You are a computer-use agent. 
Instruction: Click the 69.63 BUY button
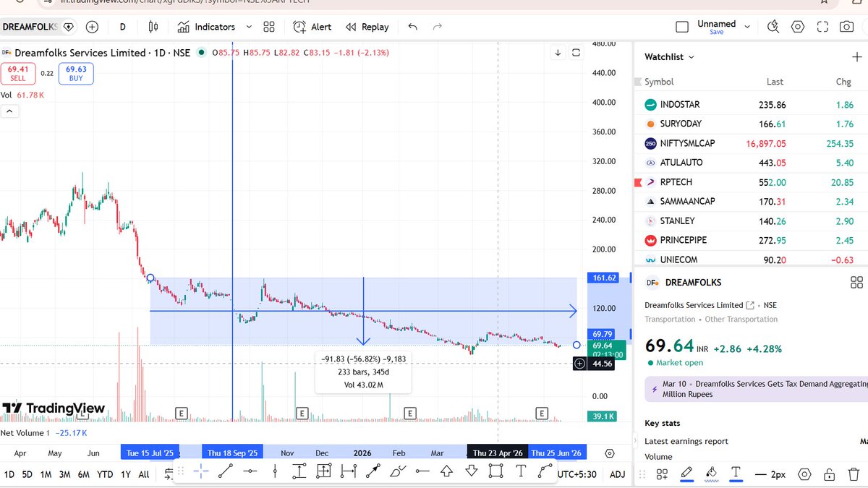pos(76,73)
